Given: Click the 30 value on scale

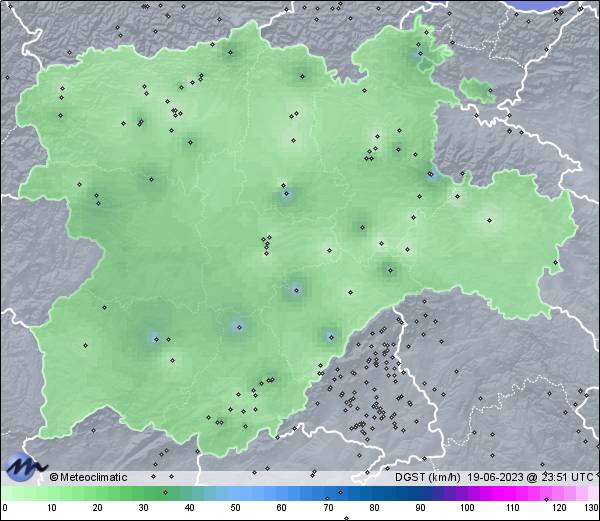Looking at the screenshot, I should click(x=143, y=508).
